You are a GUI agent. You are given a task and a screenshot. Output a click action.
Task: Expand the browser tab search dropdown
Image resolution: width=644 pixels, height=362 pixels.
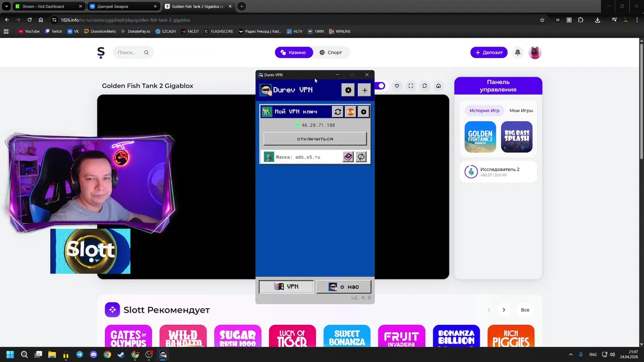point(6,7)
